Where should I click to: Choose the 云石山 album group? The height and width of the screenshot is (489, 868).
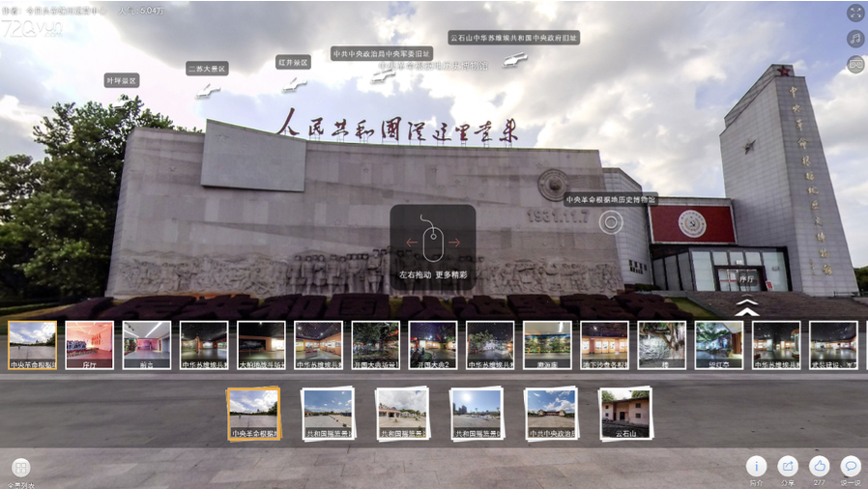coord(625,413)
